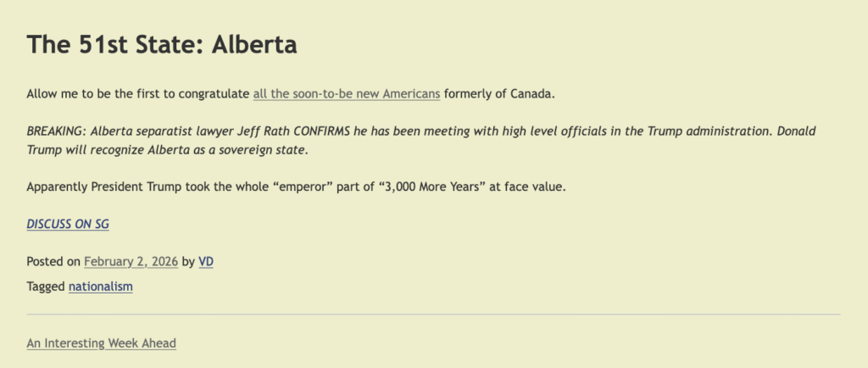
Task: Go to "An Interesting Week Ahead" post
Action: (101, 343)
